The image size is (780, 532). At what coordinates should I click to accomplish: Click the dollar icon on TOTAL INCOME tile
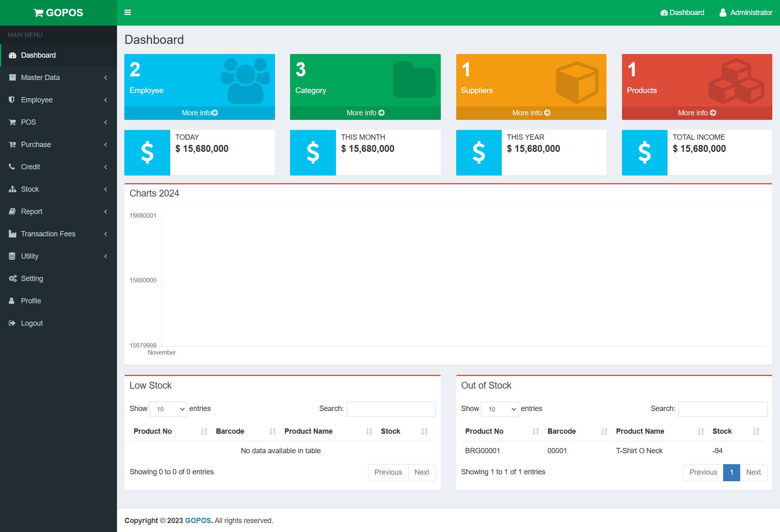pyautogui.click(x=644, y=153)
